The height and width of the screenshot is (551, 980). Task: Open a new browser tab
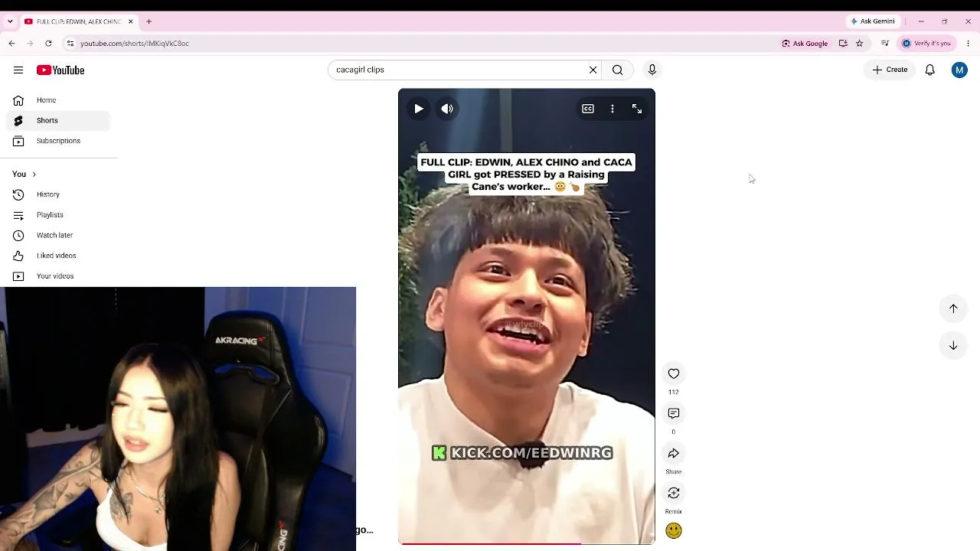(149, 21)
